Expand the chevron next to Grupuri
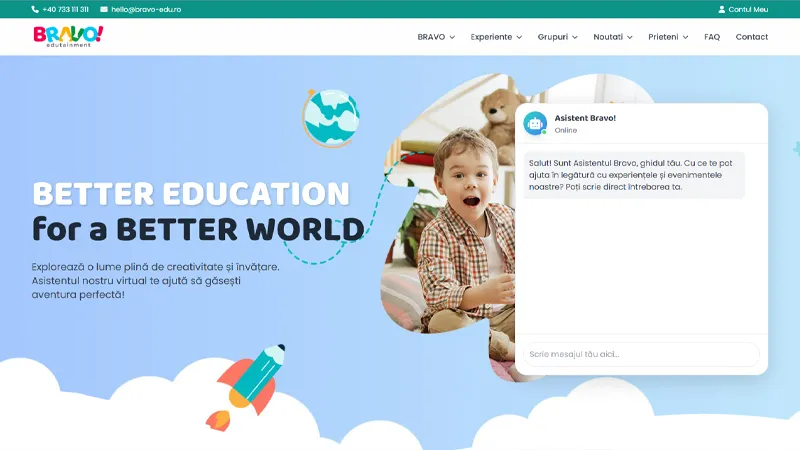800x450 pixels. click(574, 37)
